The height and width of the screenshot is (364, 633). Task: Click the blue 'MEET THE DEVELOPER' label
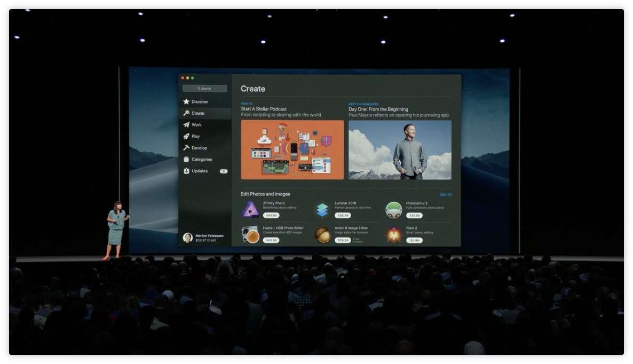click(363, 104)
